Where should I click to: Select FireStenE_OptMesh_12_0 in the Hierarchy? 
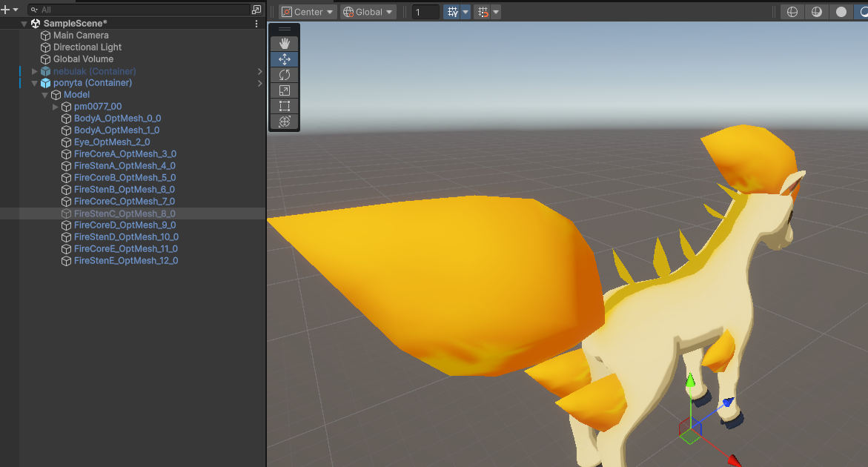click(x=126, y=261)
